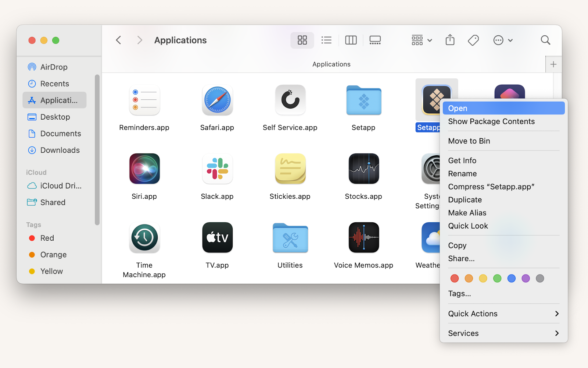Open Documents in sidebar
The height and width of the screenshot is (368, 588).
coord(54,134)
